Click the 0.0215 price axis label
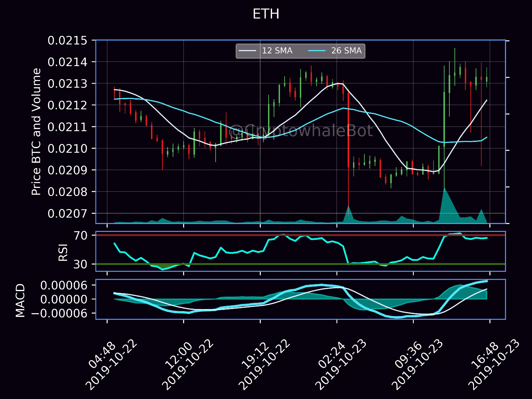The height and width of the screenshot is (399, 532). tap(67, 41)
